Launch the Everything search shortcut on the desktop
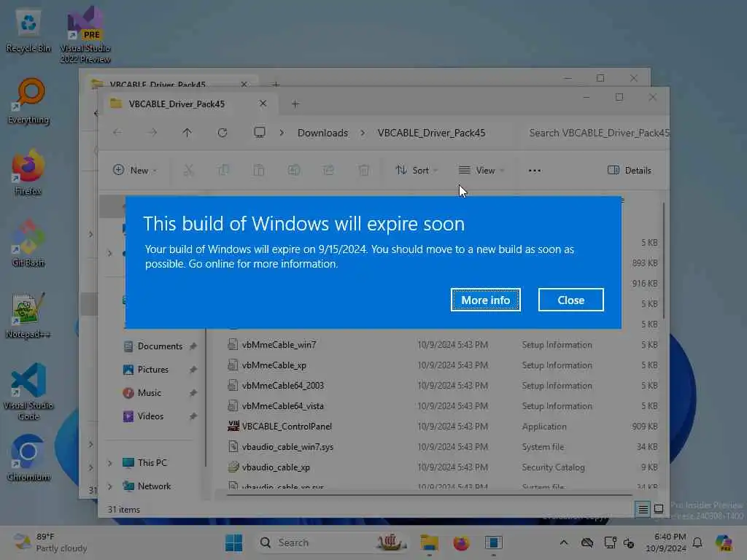This screenshot has width=747, height=560. 28,101
